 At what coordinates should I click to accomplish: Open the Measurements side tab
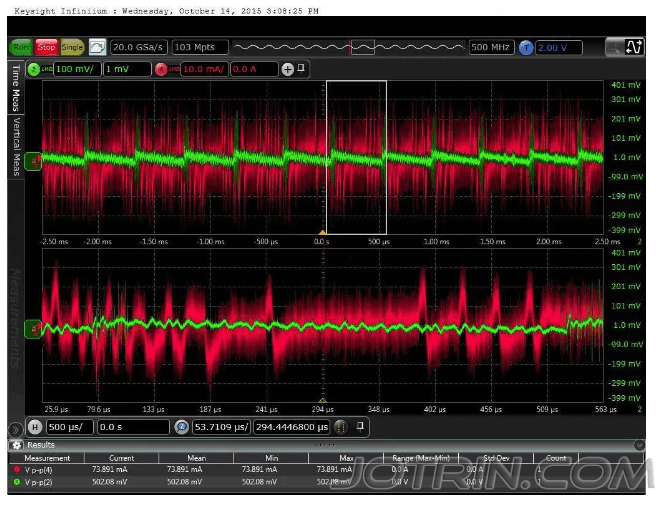[16, 319]
